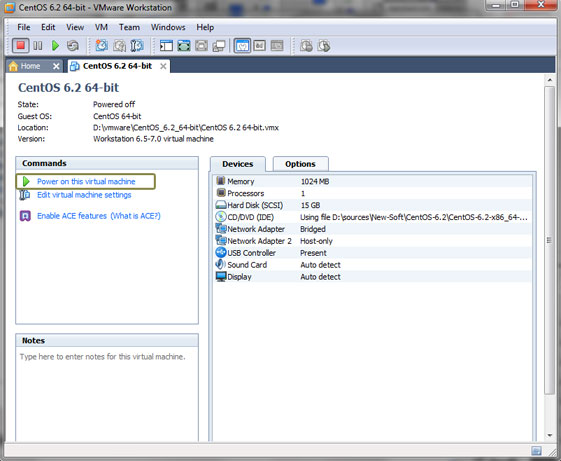The width and height of the screenshot is (561, 461).
Task: Open the Team menu
Action: [129, 27]
